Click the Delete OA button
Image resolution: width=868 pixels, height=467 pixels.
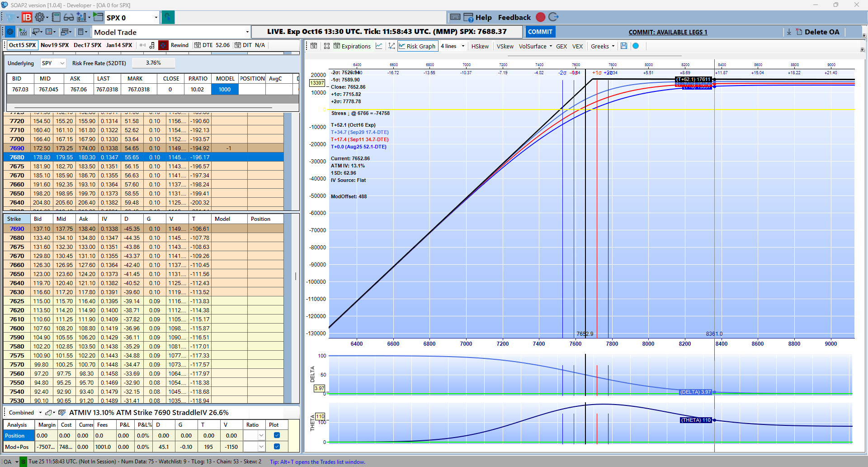tap(817, 32)
